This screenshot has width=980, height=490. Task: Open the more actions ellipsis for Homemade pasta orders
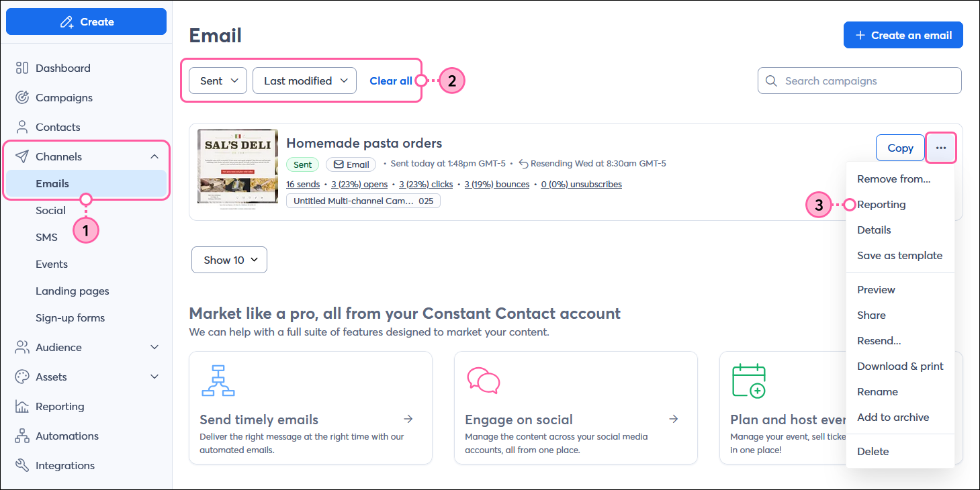coord(940,147)
